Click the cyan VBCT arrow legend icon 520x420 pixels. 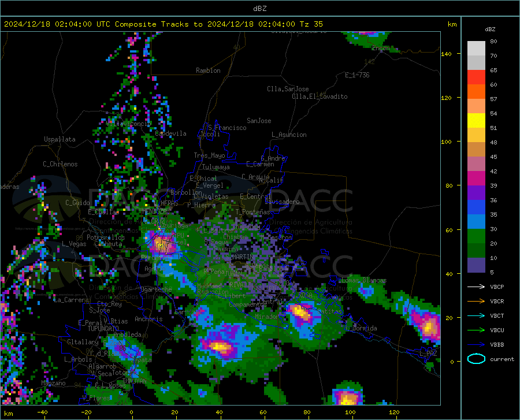(x=476, y=315)
